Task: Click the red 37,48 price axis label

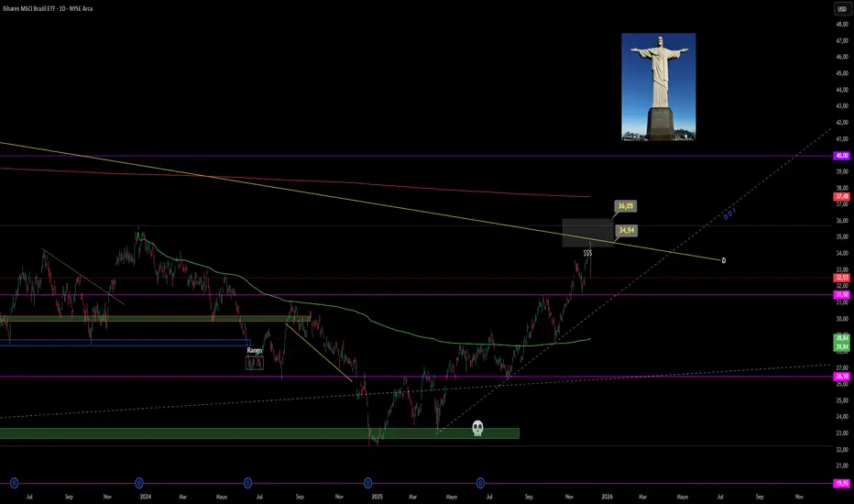Action: tap(841, 196)
